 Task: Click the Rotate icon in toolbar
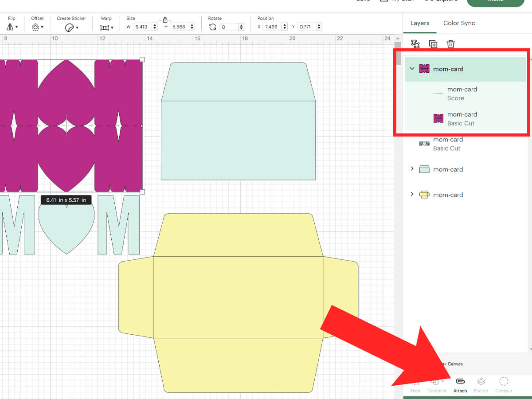[x=213, y=27]
